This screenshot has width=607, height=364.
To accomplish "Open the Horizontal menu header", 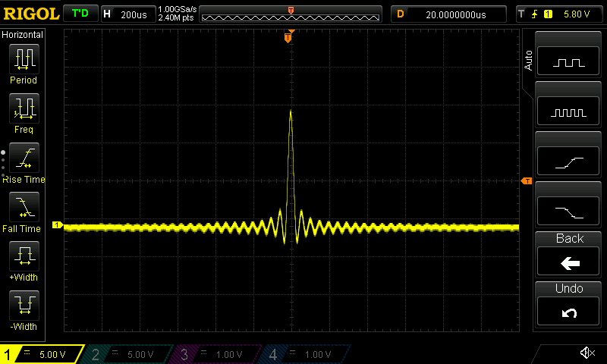I will click(x=23, y=35).
